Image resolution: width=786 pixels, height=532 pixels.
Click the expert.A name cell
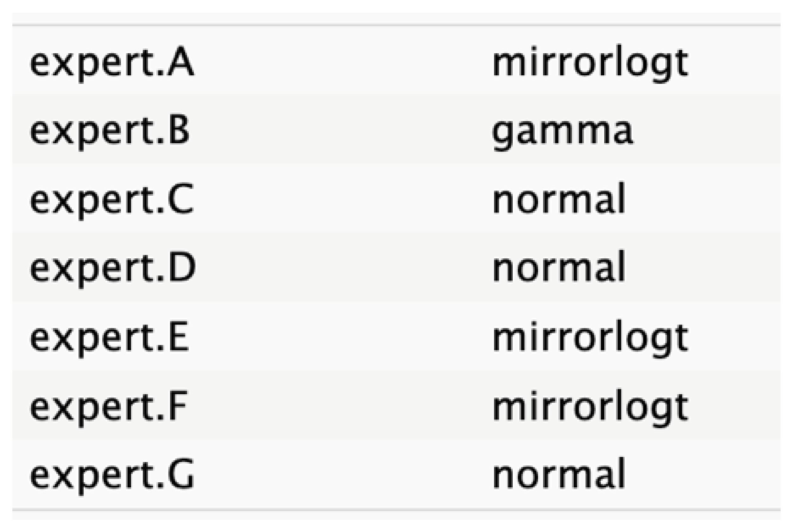click(x=111, y=63)
